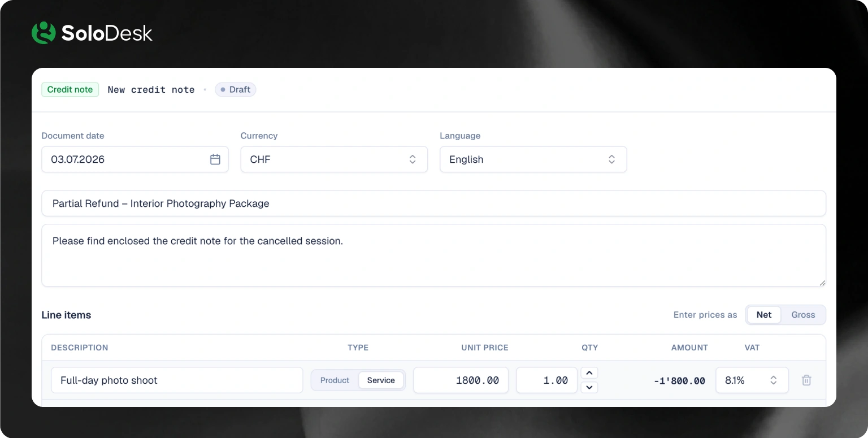Click the AMOUNT column header
This screenshot has width=868, height=438.
click(x=689, y=348)
